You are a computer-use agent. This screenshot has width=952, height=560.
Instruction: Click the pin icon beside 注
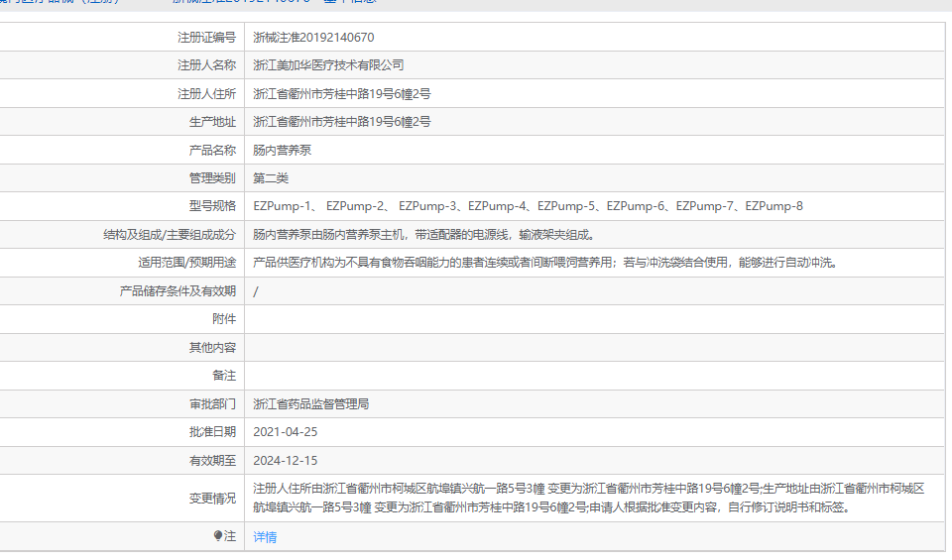click(218, 536)
